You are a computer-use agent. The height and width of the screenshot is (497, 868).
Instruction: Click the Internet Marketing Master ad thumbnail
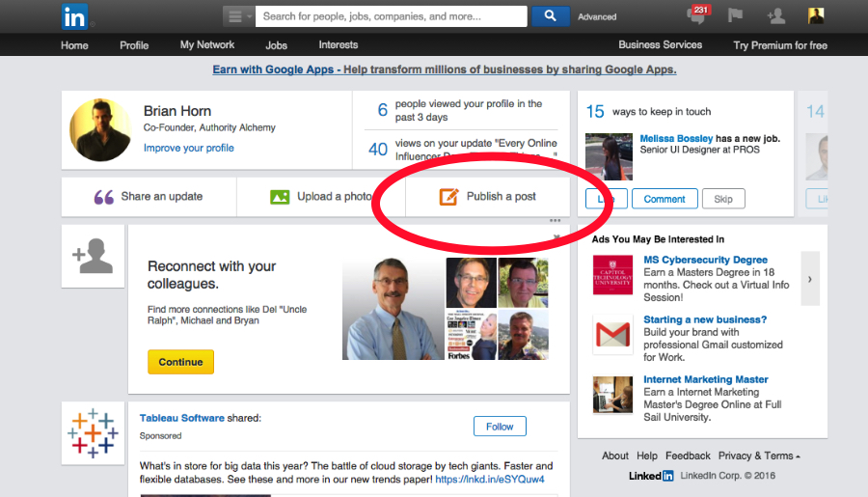click(612, 395)
